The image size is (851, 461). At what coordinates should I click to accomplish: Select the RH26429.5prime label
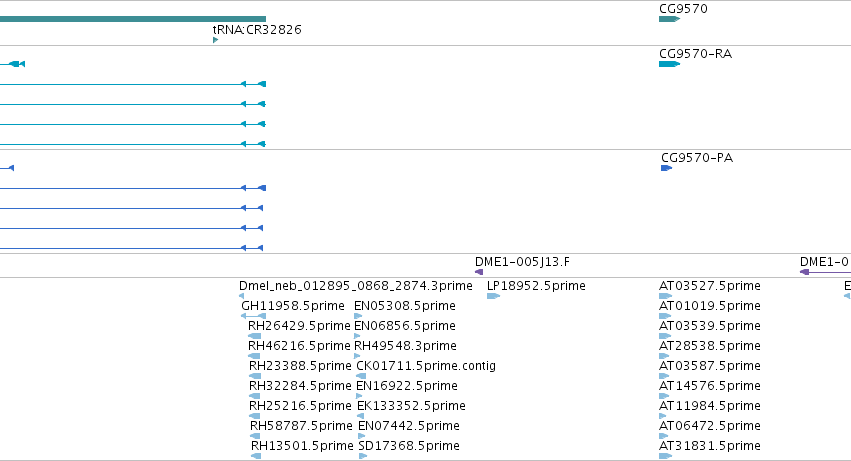[x=299, y=326]
